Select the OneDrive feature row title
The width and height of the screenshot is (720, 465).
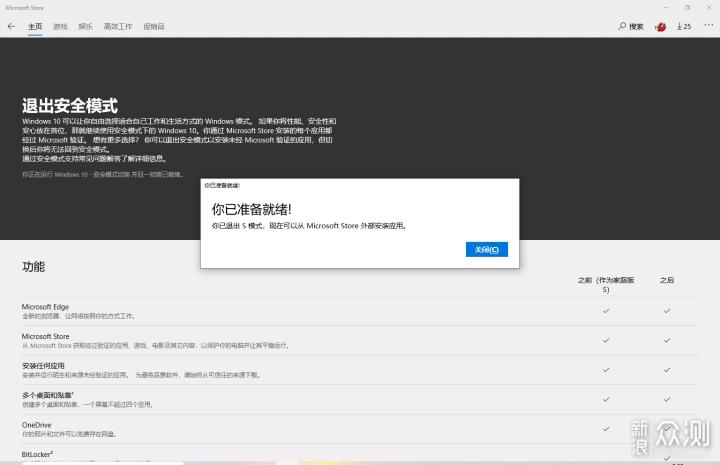pos(36,425)
